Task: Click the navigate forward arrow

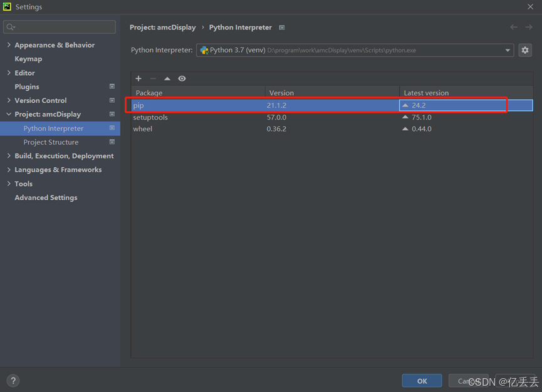Action: click(x=529, y=28)
